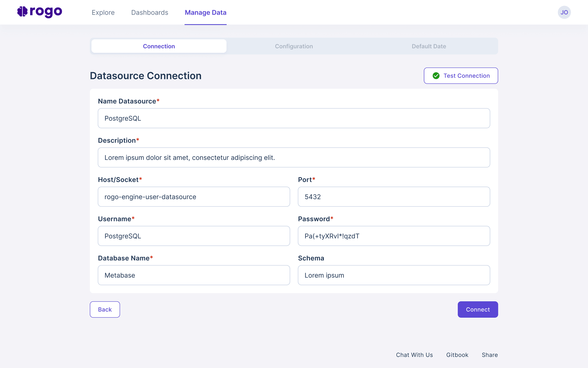Open the Gitbook footer link
The width and height of the screenshot is (588, 368).
click(457, 355)
